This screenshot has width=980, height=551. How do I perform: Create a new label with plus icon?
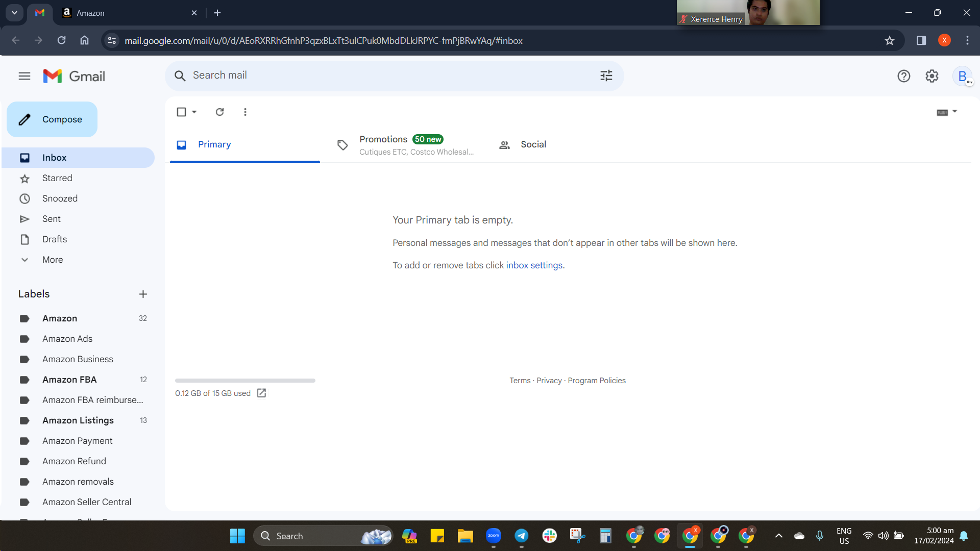pyautogui.click(x=143, y=294)
